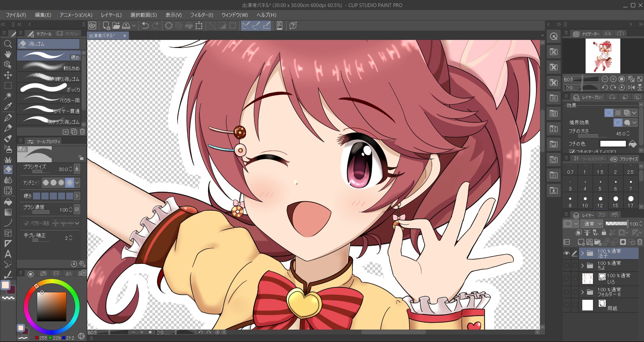Select the ベクター用 eraser sub tool
Image resolution: width=644 pixels, height=342 pixels.
49,99
